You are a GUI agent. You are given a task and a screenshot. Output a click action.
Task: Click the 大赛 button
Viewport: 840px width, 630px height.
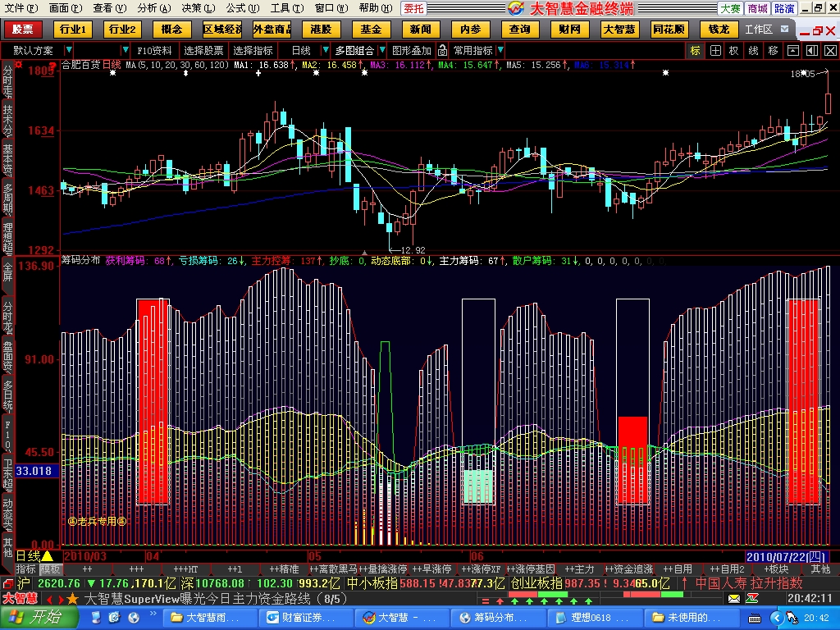(x=731, y=8)
